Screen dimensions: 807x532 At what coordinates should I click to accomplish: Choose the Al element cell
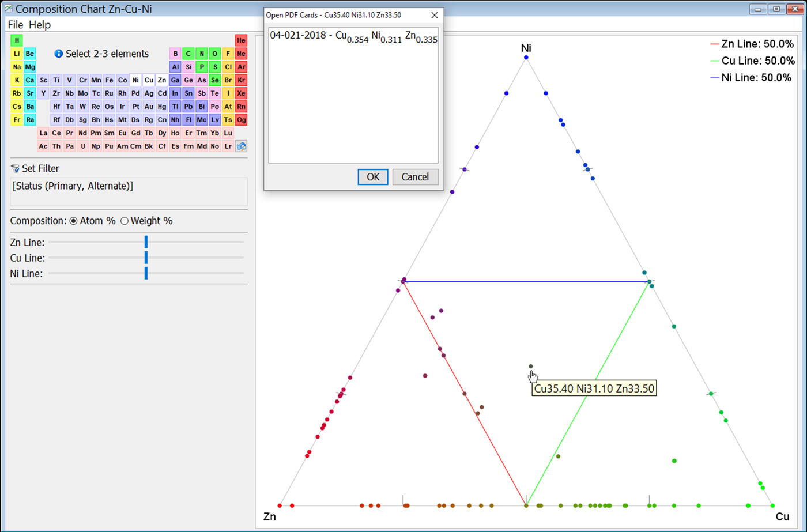click(x=175, y=67)
